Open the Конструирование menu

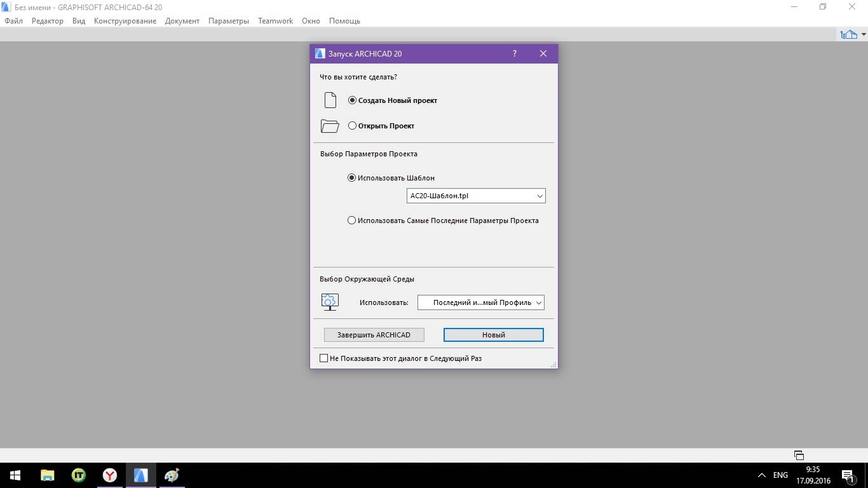coord(125,21)
